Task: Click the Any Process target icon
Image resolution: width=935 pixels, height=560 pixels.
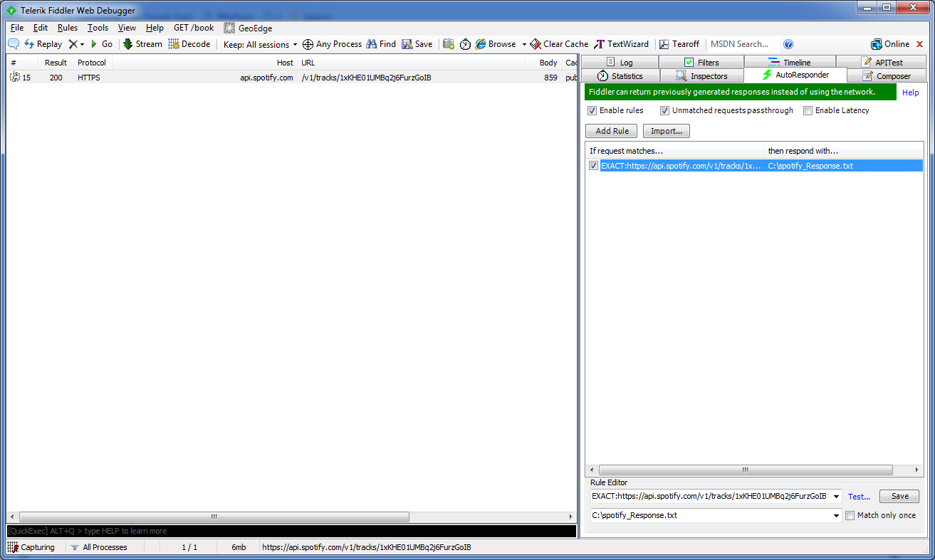Action: 308,44
